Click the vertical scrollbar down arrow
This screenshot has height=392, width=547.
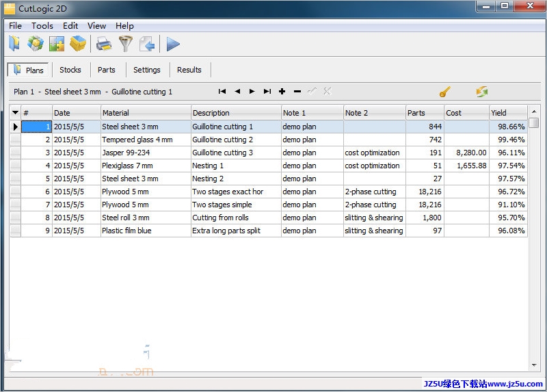click(x=534, y=365)
